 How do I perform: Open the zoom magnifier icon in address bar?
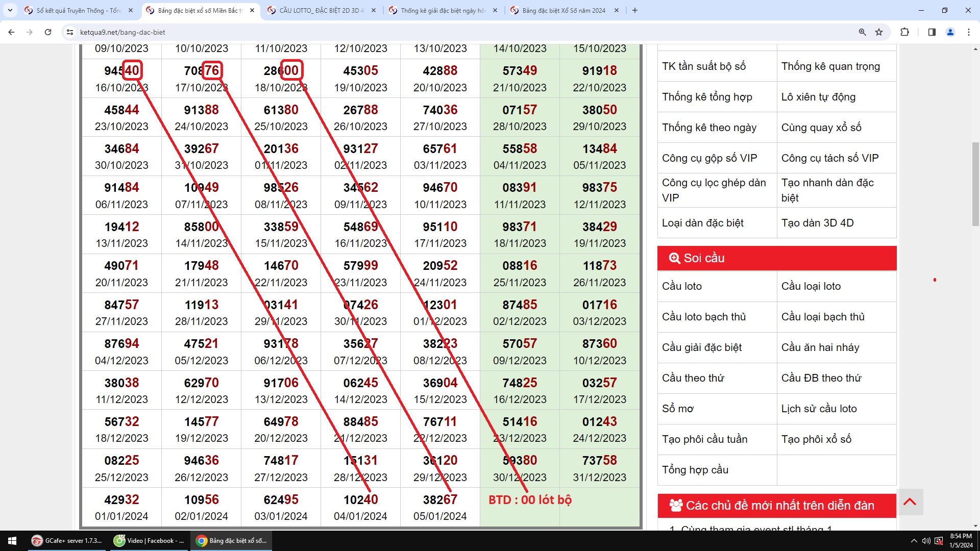[862, 32]
